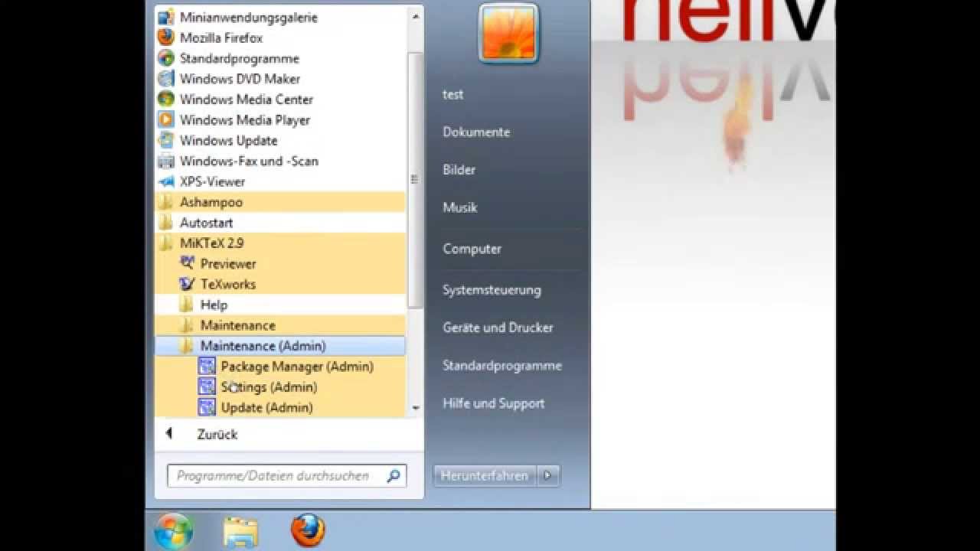Click the program list scroll-up arrow
Image resolution: width=980 pixels, height=551 pixels.
pyautogui.click(x=416, y=15)
